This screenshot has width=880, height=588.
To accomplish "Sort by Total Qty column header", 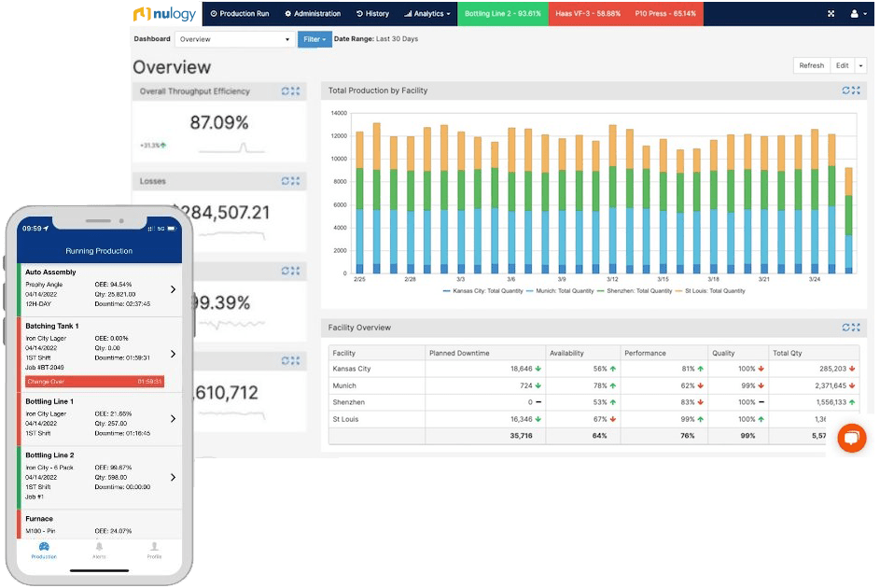I will 813,353.
